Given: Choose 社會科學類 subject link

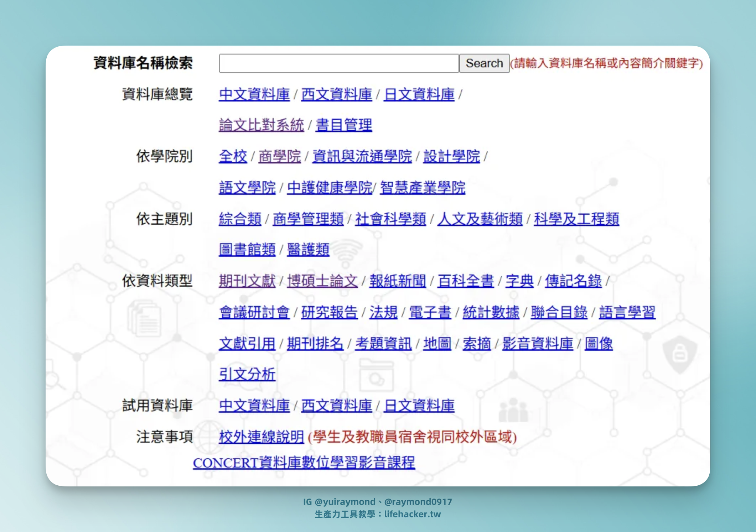Looking at the screenshot, I should [x=390, y=219].
